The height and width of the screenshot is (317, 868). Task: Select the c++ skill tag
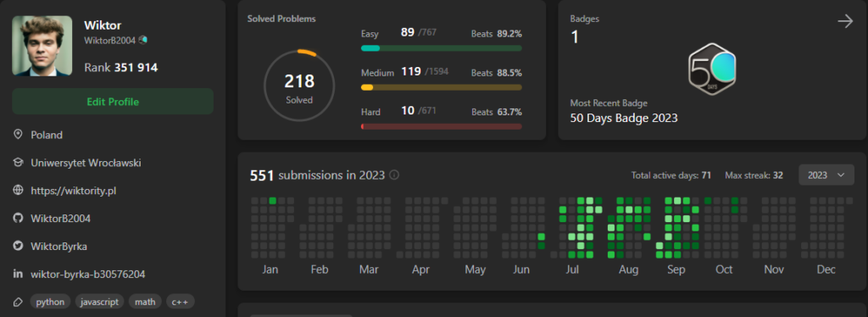click(181, 302)
